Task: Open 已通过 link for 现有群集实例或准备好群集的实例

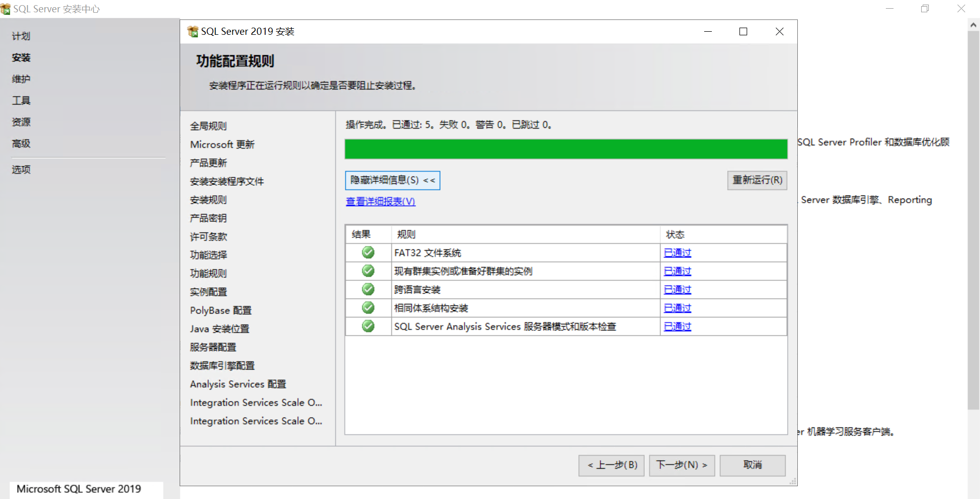Action: (x=678, y=271)
